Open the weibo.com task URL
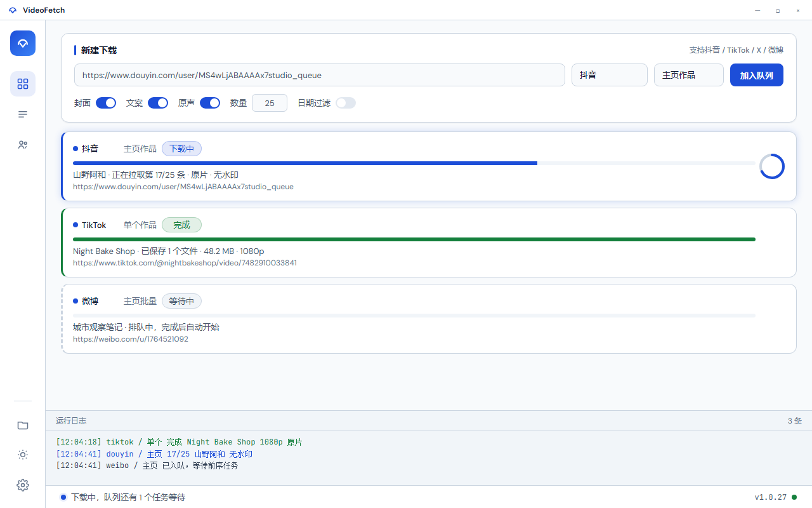Image resolution: width=812 pixels, height=508 pixels. pyautogui.click(x=131, y=339)
